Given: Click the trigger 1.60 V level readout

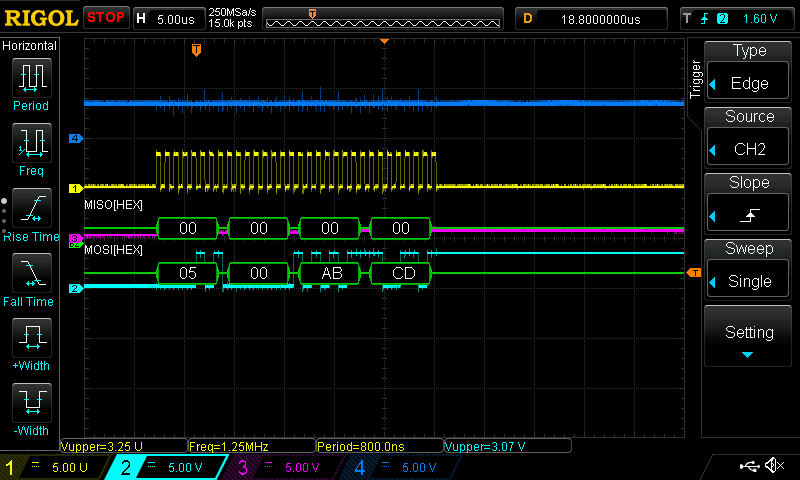Looking at the screenshot, I should (x=760, y=19).
